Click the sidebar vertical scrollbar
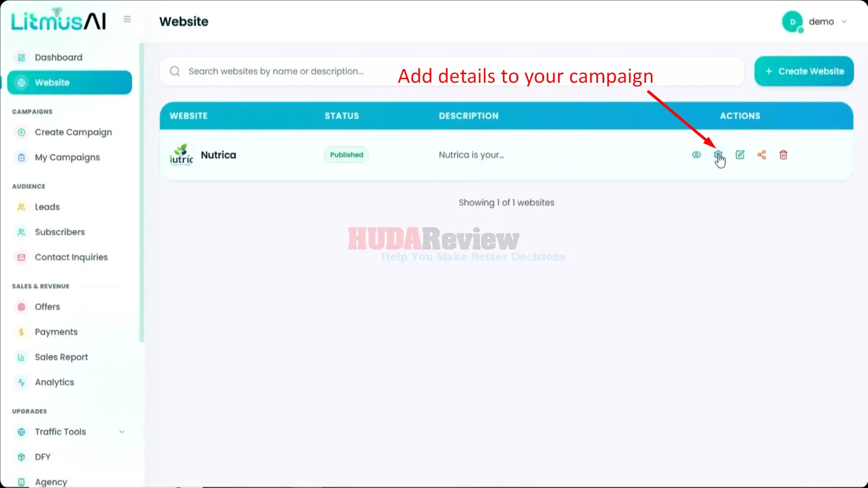This screenshot has width=868, height=488. click(142, 192)
